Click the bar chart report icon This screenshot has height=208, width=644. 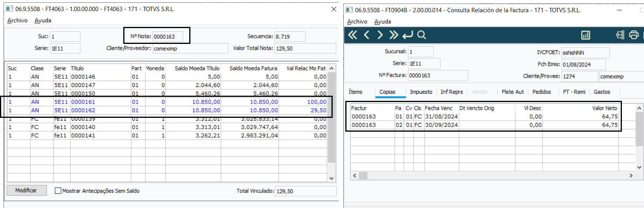(x=586, y=35)
